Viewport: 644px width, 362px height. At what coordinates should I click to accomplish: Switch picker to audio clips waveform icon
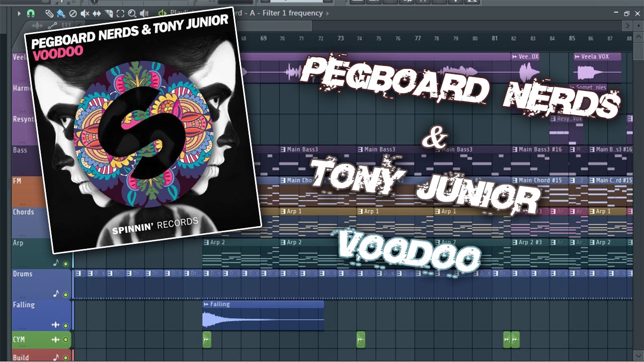click(37, 26)
